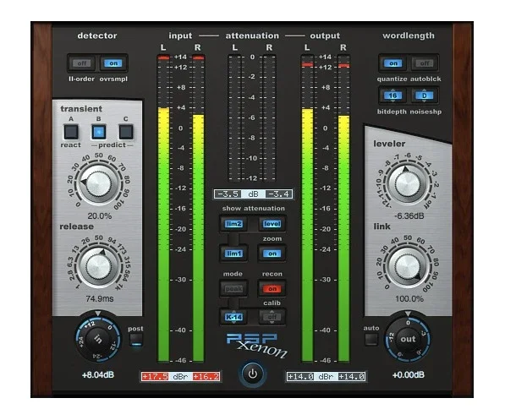
Task: Click the input +17.5 dBr peak readout
Action: (x=155, y=377)
